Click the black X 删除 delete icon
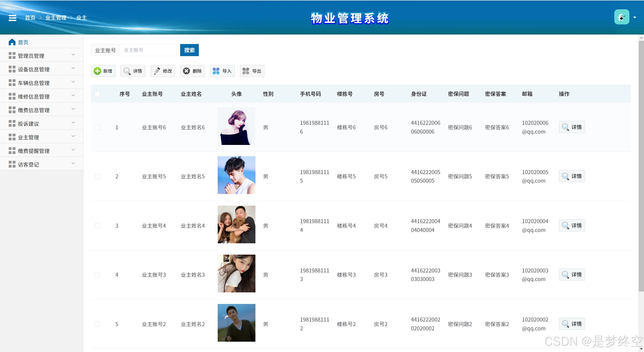This screenshot has width=644, height=352. click(x=186, y=71)
